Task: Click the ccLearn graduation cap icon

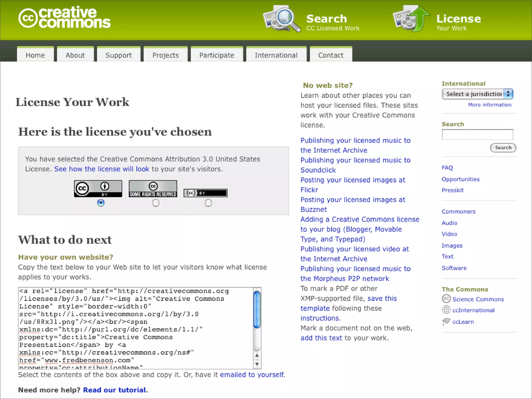Action: click(x=446, y=321)
